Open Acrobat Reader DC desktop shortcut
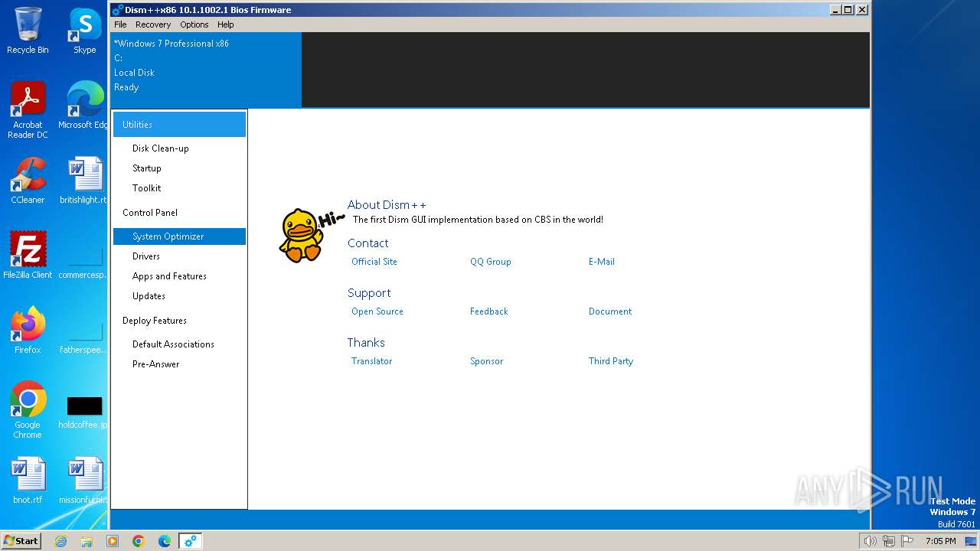This screenshot has width=980, height=551. (28, 110)
